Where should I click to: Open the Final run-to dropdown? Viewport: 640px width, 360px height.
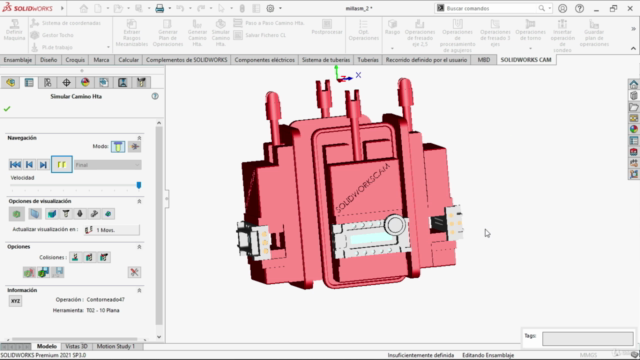pos(108,165)
